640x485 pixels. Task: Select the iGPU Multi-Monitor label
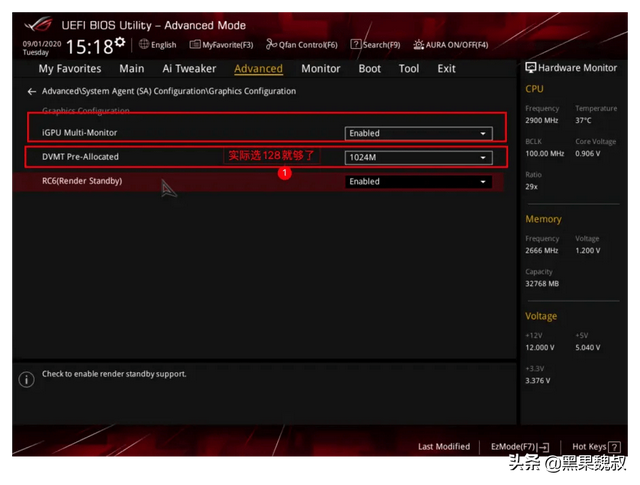pos(79,133)
